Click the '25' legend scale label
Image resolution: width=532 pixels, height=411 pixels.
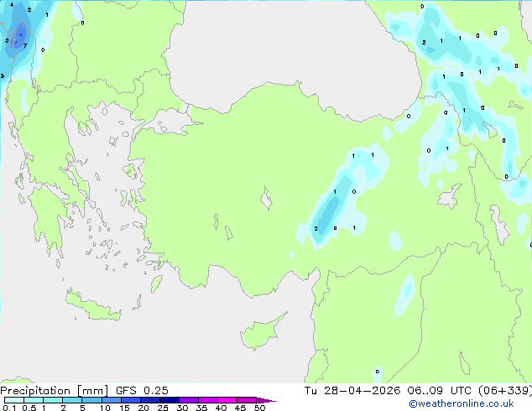[163, 408]
